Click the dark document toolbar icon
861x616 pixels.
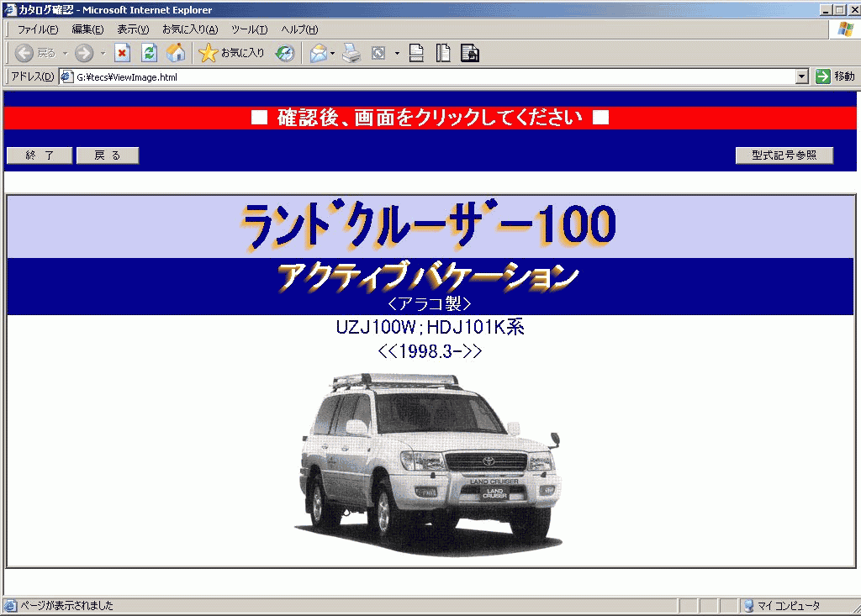coord(470,53)
